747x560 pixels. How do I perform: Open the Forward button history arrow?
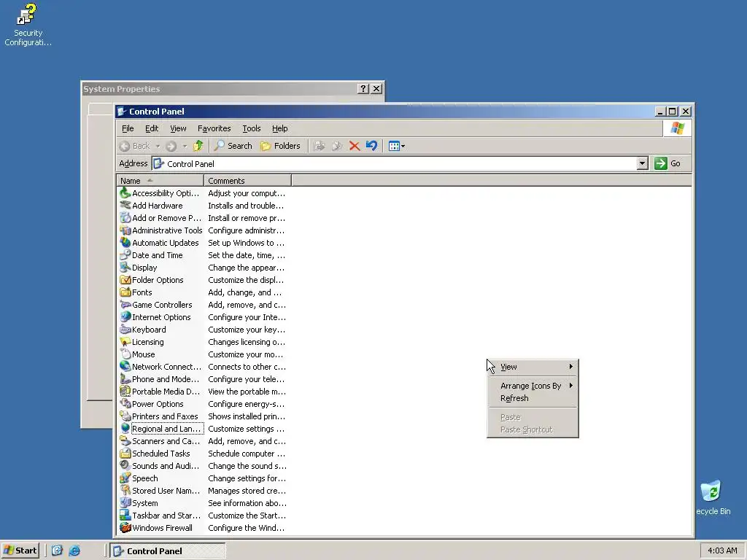point(185,146)
